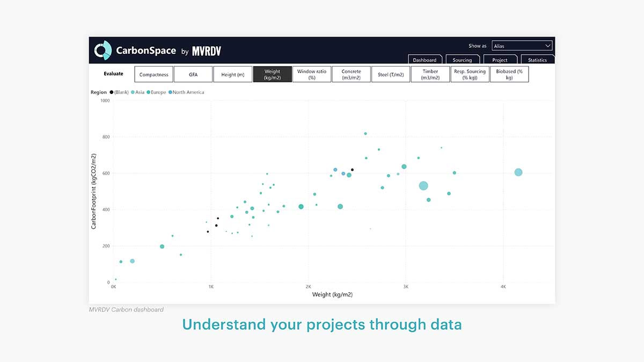Click the largest teal bubble on the scatter plot
This screenshot has height=362, width=644.
423,185
